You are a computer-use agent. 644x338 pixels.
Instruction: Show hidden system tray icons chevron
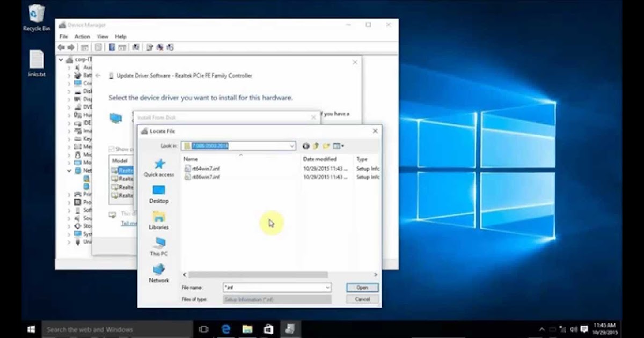pos(541,329)
